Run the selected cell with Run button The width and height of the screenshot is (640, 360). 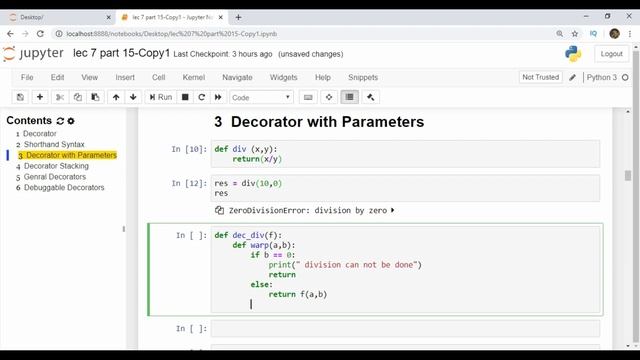160,97
